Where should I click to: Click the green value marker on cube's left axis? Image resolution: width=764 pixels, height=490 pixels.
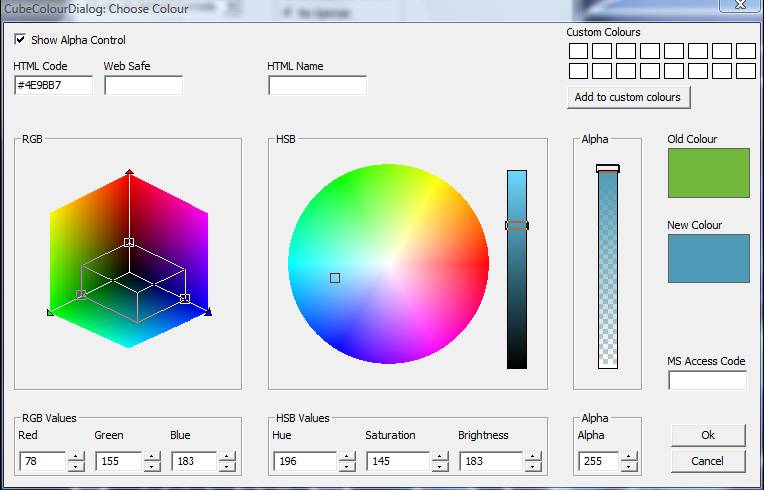81,295
